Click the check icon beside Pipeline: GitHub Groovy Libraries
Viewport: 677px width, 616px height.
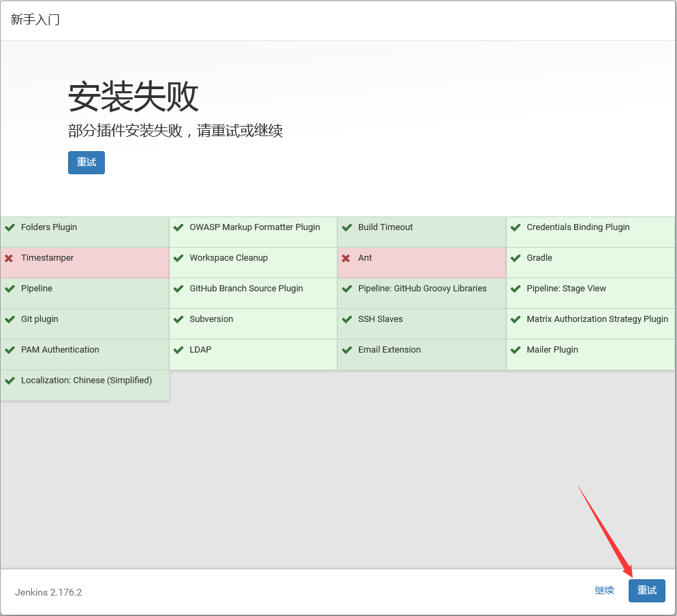347,289
